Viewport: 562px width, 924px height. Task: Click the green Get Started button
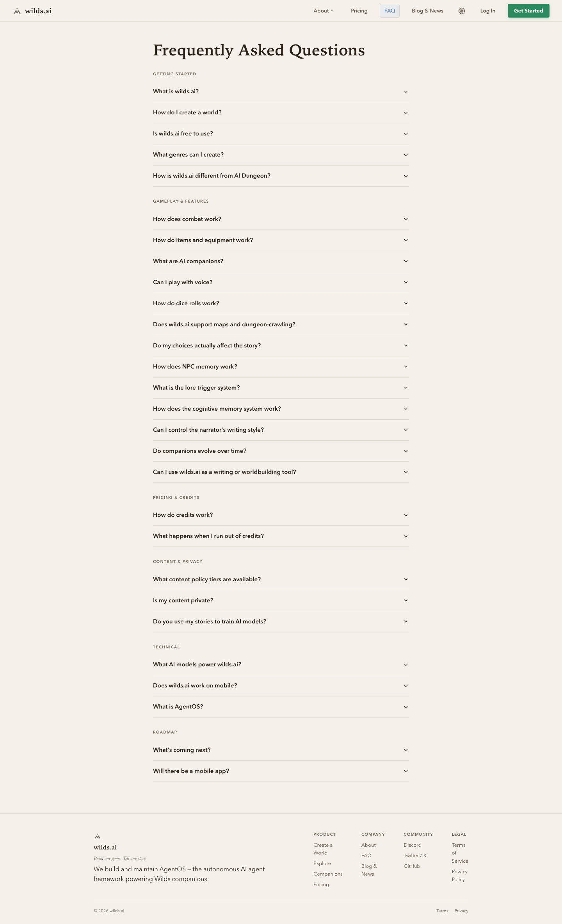[528, 11]
